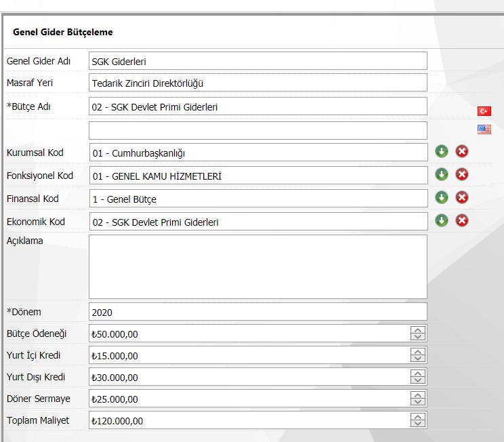
Task: Decrease Döner Sermaye using spinner down arrow
Action: tap(419, 402)
